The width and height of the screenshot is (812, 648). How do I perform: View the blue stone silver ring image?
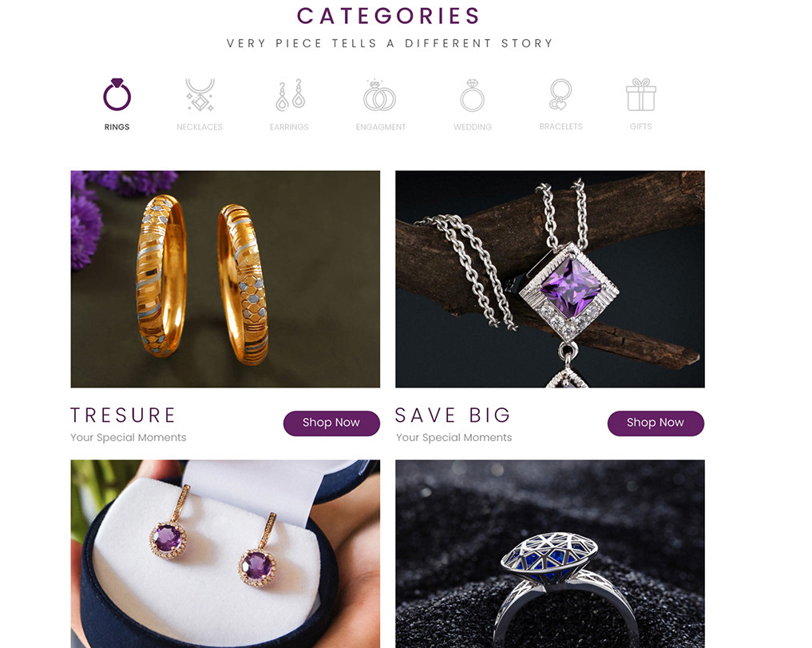pos(550,554)
